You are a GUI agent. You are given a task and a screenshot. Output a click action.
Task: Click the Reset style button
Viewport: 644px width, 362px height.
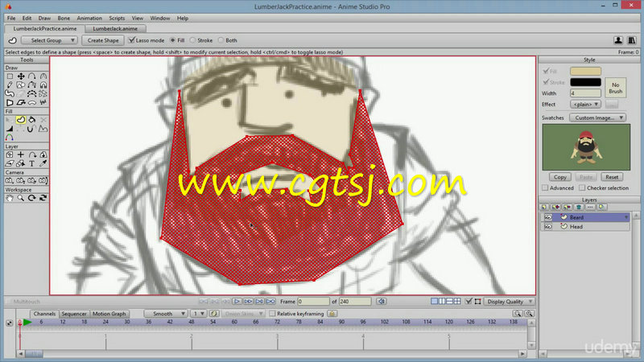(612, 177)
